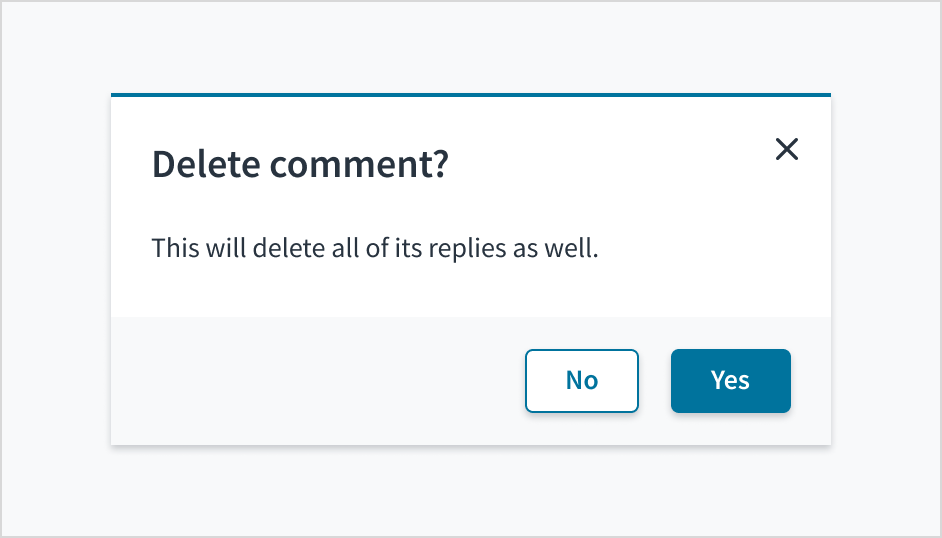Screen dimensions: 942x538
Task: Click the word 'replies' in the message
Action: 468,248
